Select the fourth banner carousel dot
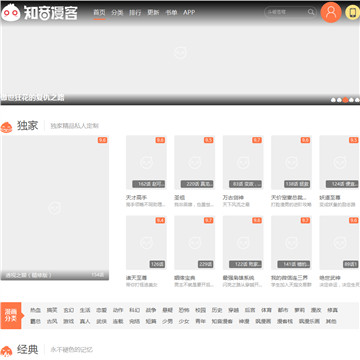 click(x=351, y=100)
